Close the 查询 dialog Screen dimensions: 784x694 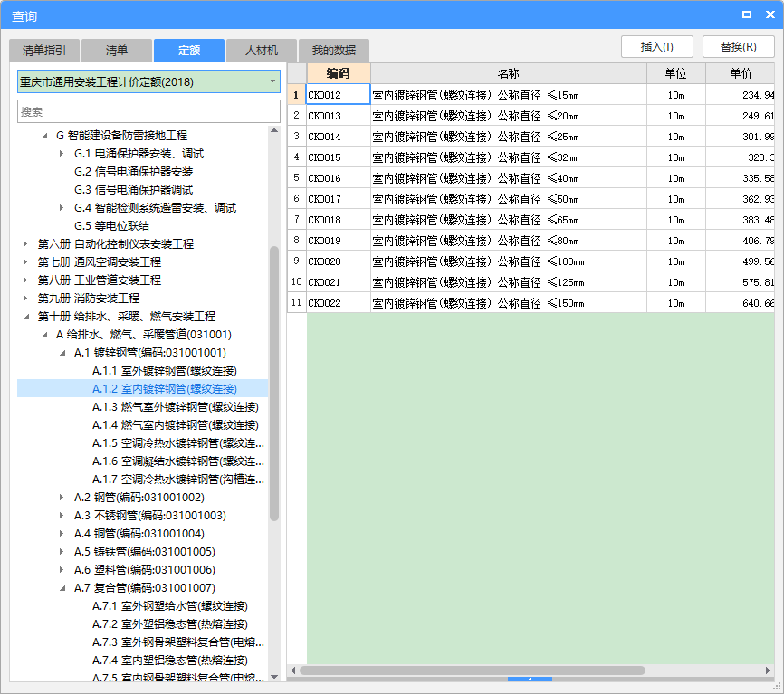pyautogui.click(x=768, y=14)
